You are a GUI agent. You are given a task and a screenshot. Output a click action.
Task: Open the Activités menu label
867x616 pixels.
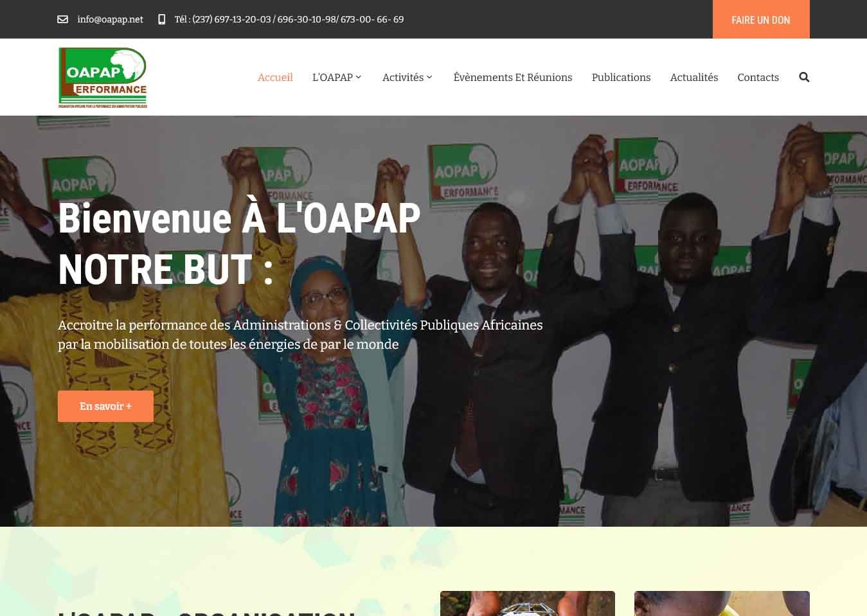(403, 77)
